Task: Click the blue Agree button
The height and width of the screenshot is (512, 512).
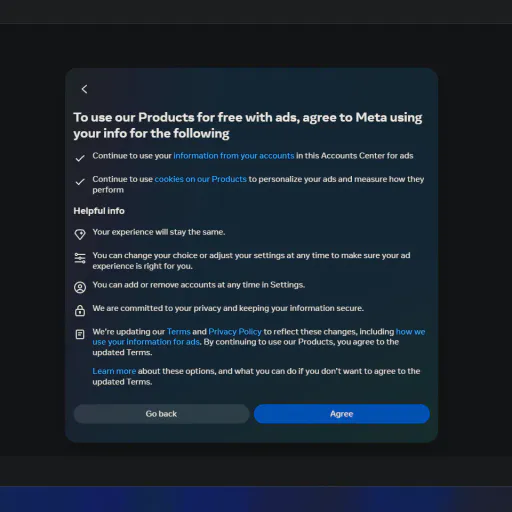Action: coord(342,414)
